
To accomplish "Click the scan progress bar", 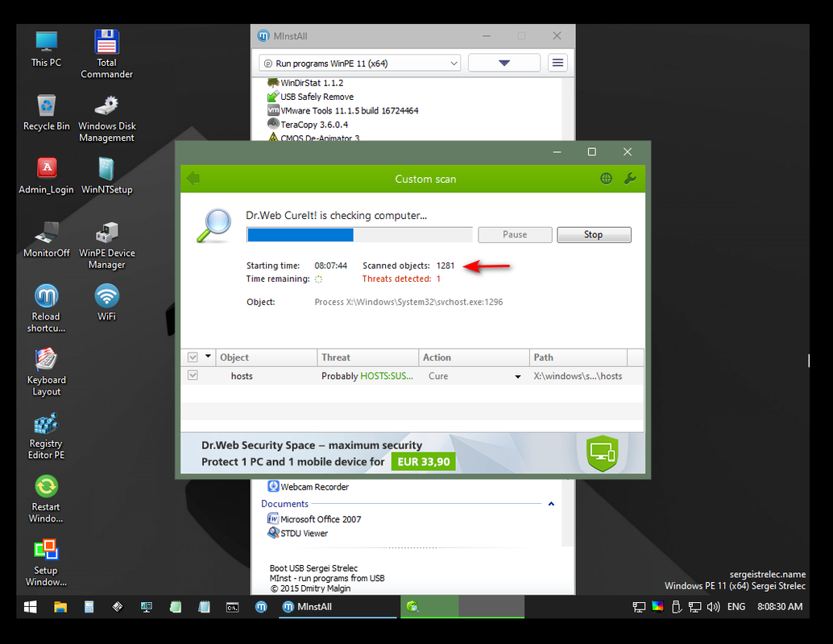I will [x=359, y=235].
